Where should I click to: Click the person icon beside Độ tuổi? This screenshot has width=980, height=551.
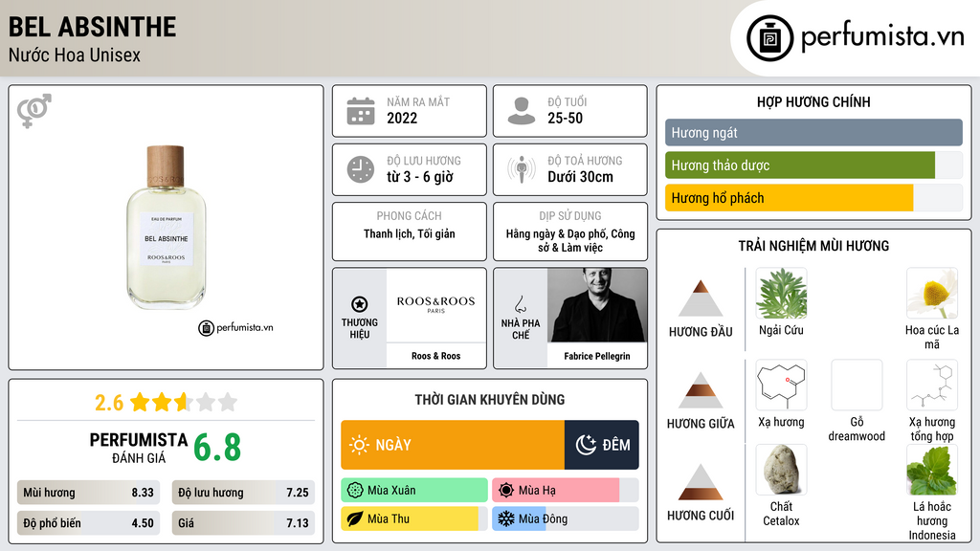point(522,111)
